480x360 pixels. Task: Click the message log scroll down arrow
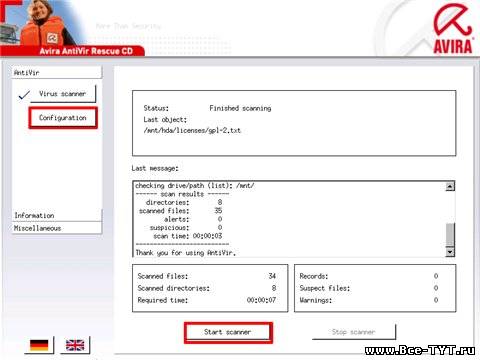(x=450, y=252)
